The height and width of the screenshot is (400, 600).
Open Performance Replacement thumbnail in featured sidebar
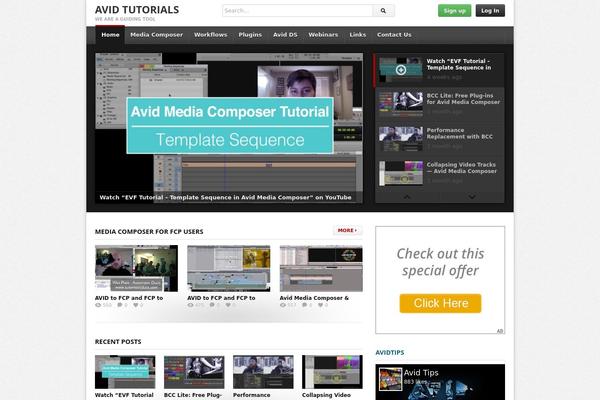click(x=401, y=139)
